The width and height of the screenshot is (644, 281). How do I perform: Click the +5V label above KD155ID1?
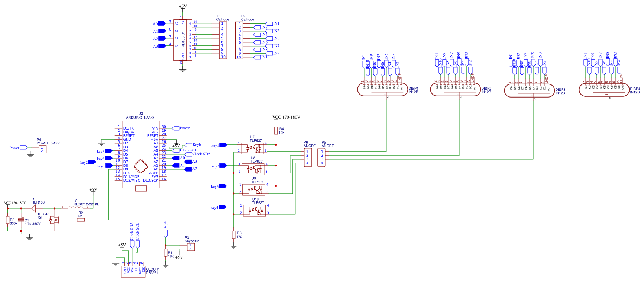tap(183, 7)
